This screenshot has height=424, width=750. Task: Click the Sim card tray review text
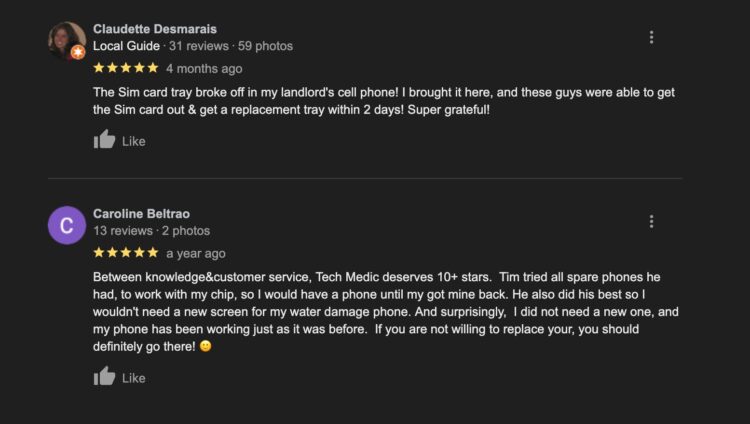click(x=384, y=101)
